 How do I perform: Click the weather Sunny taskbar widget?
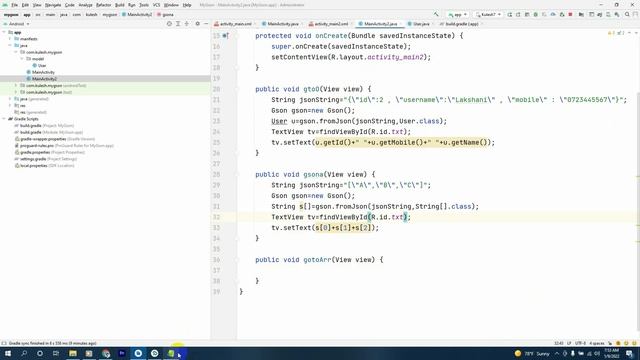click(532, 353)
